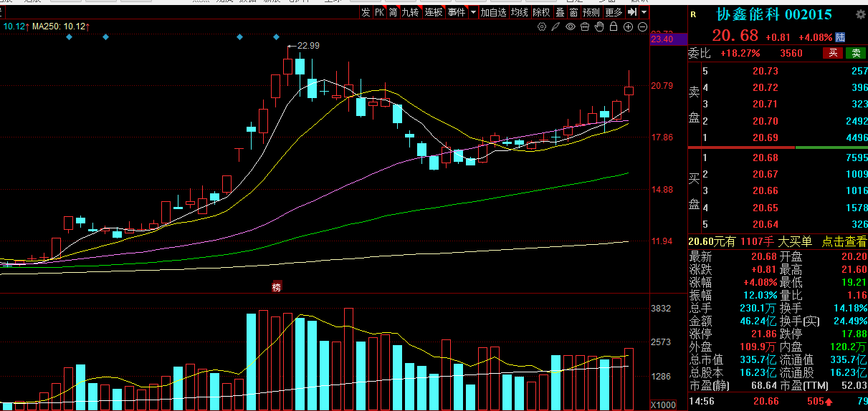The height and width of the screenshot is (411, 868).
Task: Click the red 买 buy button
Action: click(x=833, y=53)
